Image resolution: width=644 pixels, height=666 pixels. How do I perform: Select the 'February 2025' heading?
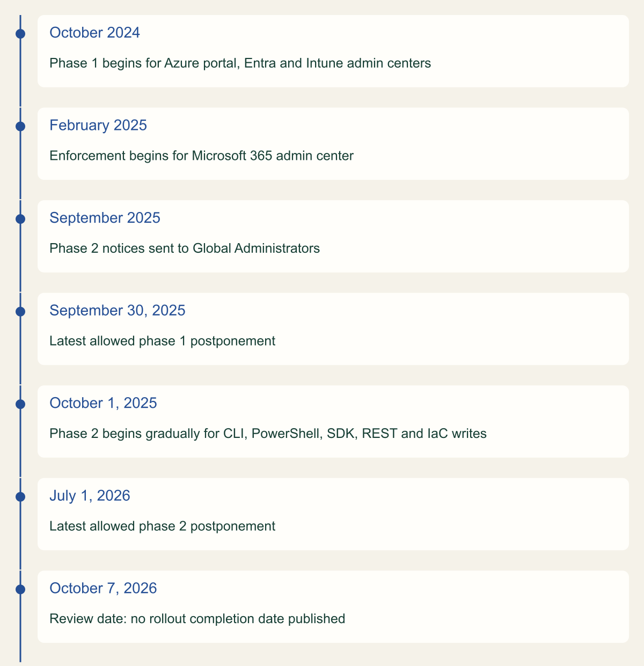click(98, 126)
